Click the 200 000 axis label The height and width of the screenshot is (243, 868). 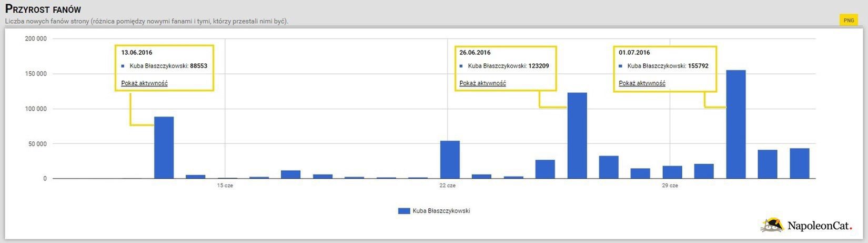tap(36, 39)
